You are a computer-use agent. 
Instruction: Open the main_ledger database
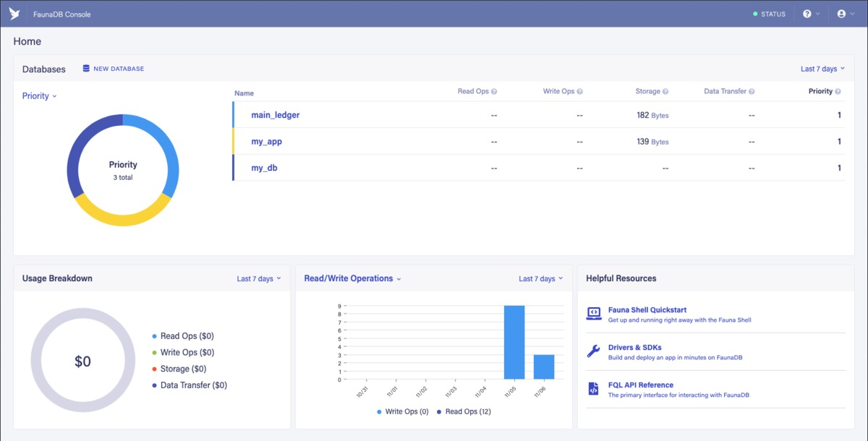276,115
